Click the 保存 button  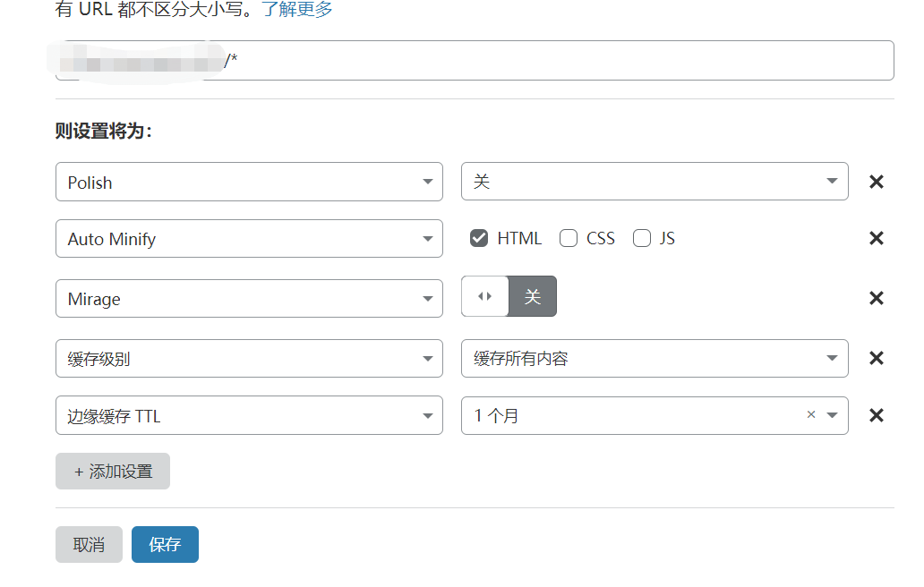pos(165,544)
